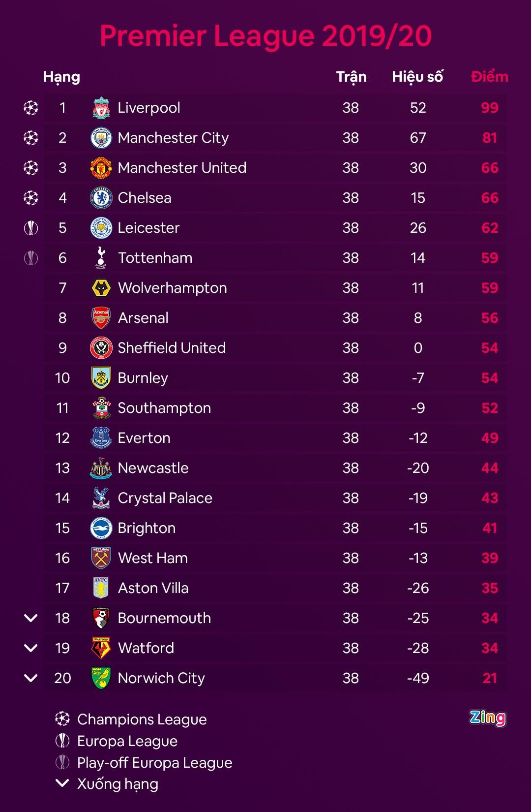Click Liverpool's 99 points value
Viewport: 531px width, 812px height.
click(490, 108)
